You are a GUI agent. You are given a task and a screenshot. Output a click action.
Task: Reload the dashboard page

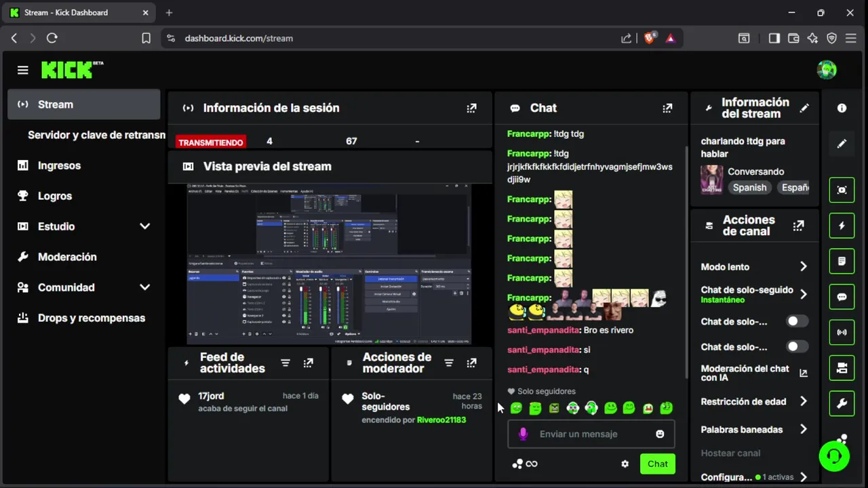52,38
